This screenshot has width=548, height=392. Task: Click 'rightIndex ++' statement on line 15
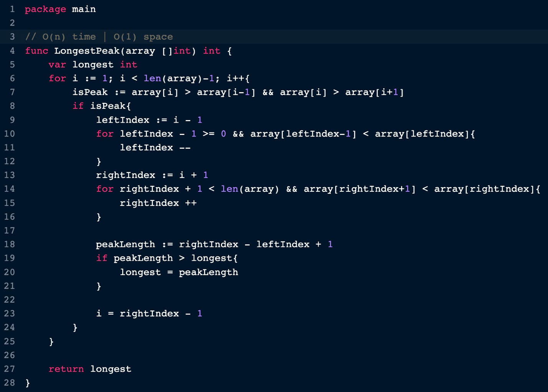click(158, 203)
